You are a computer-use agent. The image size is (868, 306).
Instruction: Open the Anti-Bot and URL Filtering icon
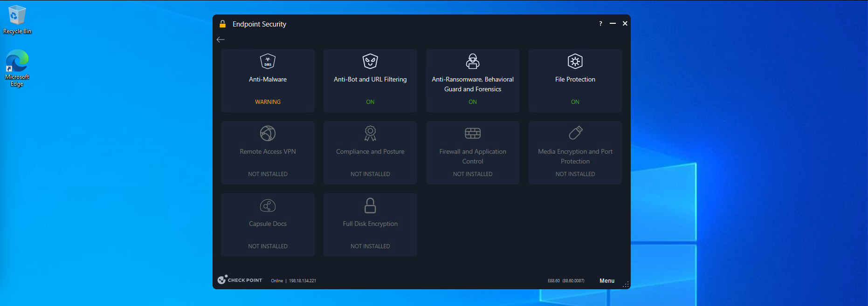pos(370,61)
